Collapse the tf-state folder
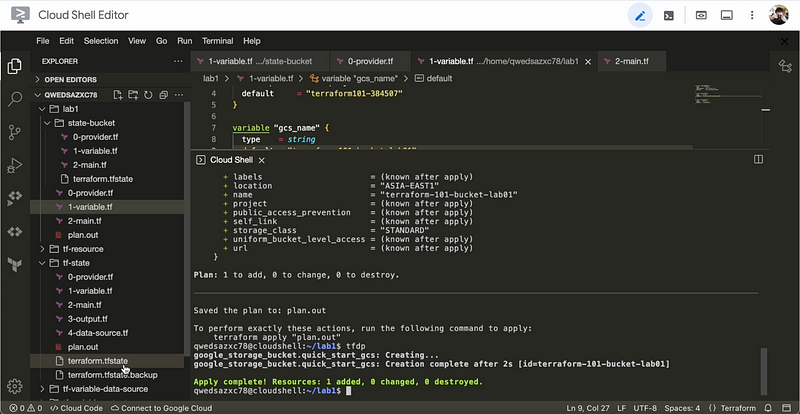Screen dimensions: 800x414 [42, 263]
